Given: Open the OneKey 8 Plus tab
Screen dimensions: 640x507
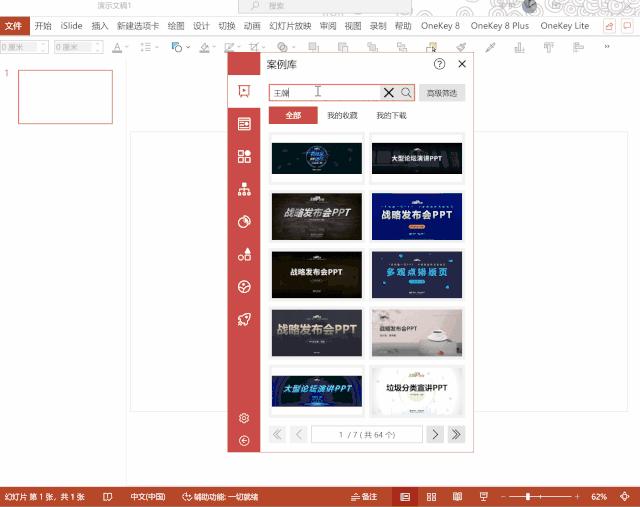Looking at the screenshot, I should click(x=500, y=26).
